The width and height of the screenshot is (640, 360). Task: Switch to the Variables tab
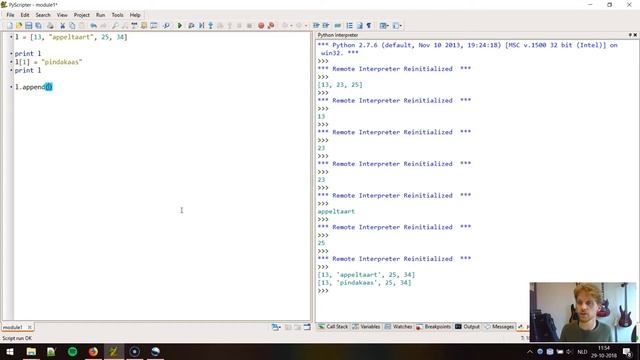366,327
